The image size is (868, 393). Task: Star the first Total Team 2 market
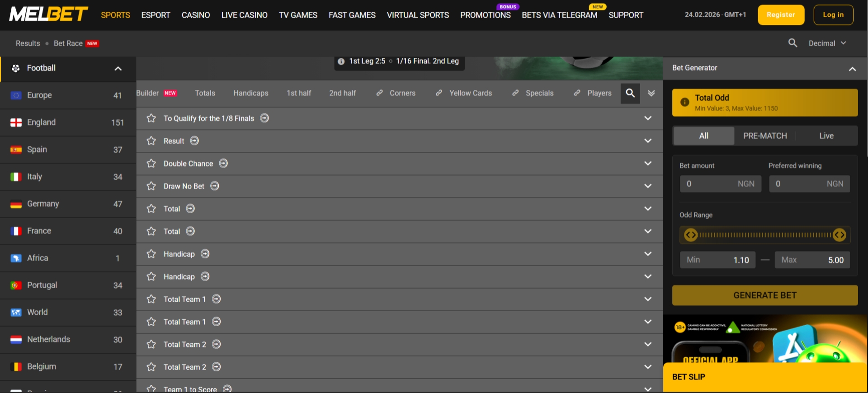[x=151, y=344]
